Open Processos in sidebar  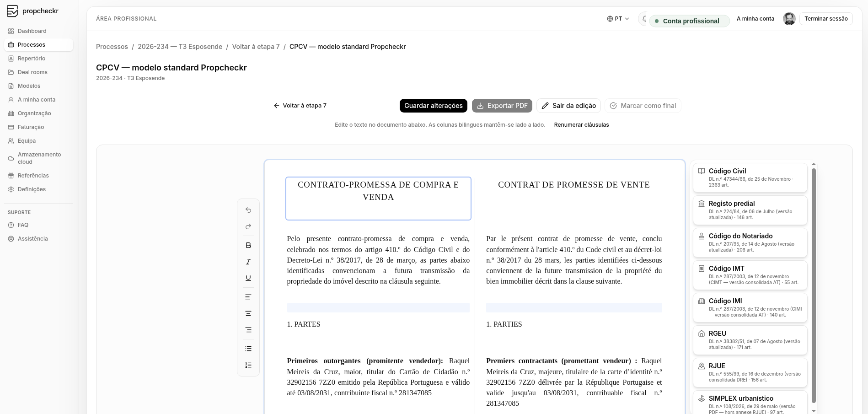coord(38,45)
